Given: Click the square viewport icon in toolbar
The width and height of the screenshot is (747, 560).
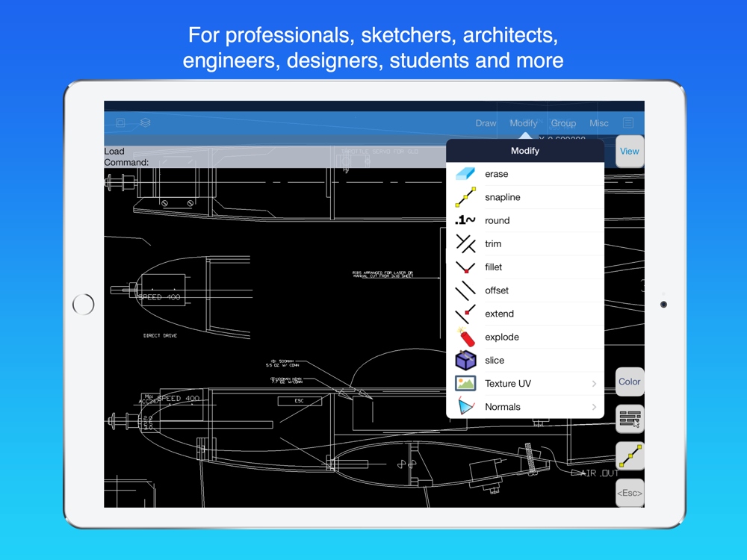Looking at the screenshot, I should pyautogui.click(x=120, y=123).
